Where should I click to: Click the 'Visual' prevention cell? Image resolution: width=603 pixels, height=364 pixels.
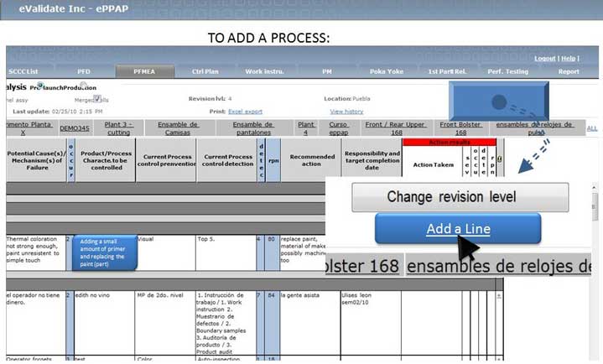tap(165, 252)
